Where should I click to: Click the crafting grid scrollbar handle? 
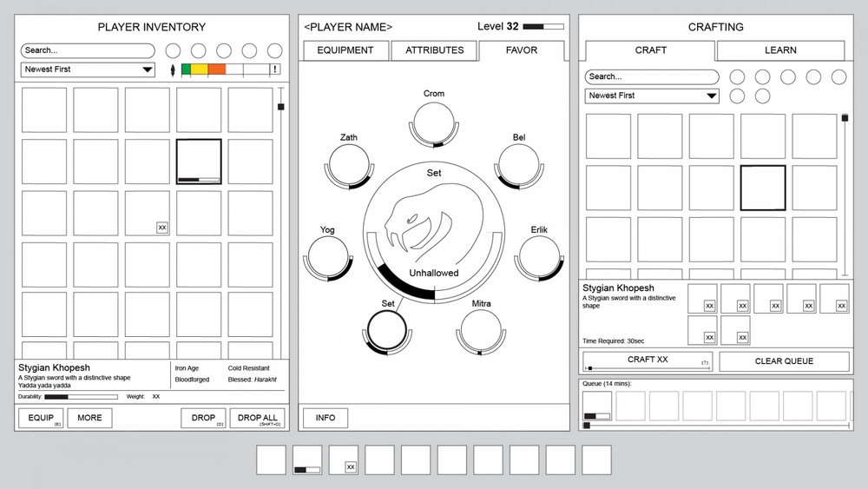(845, 118)
